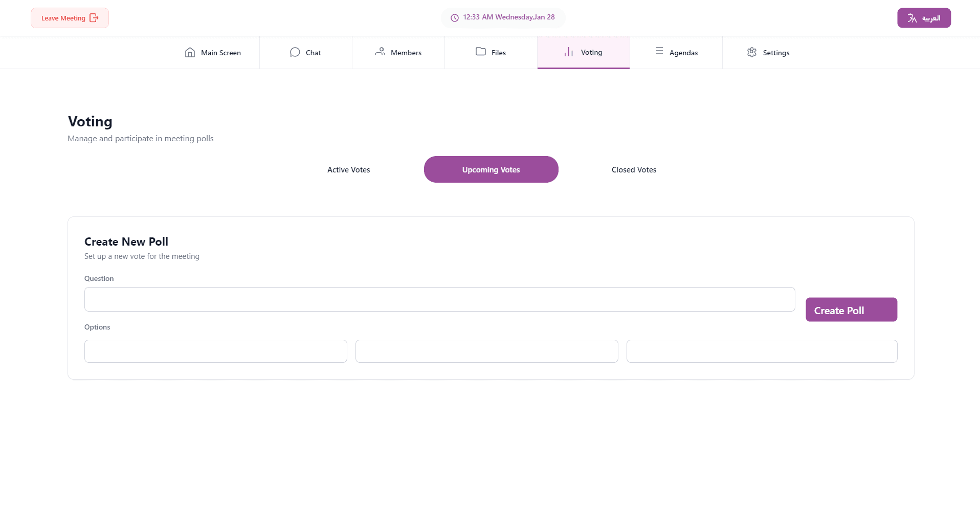Click the first poll option field

(215, 351)
